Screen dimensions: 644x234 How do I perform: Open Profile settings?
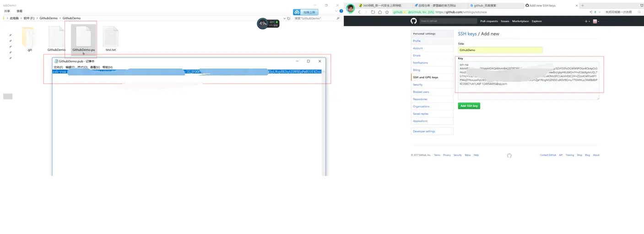(x=432, y=41)
